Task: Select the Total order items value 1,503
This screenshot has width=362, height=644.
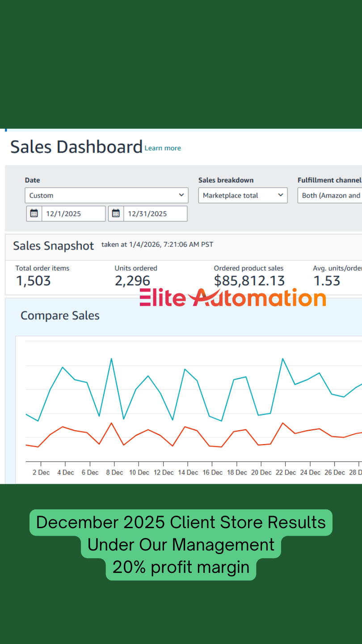Action: (x=34, y=281)
